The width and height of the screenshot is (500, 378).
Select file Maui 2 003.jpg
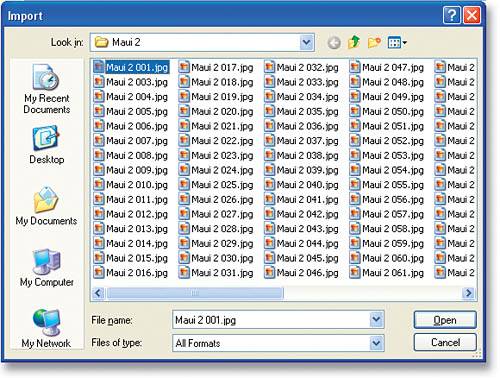[131, 82]
